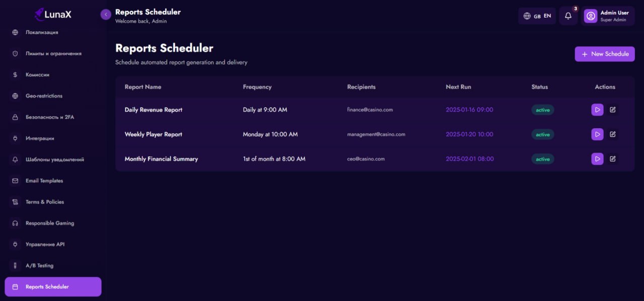Click the globe icon beside Локализация
644x301 pixels.
click(15, 32)
